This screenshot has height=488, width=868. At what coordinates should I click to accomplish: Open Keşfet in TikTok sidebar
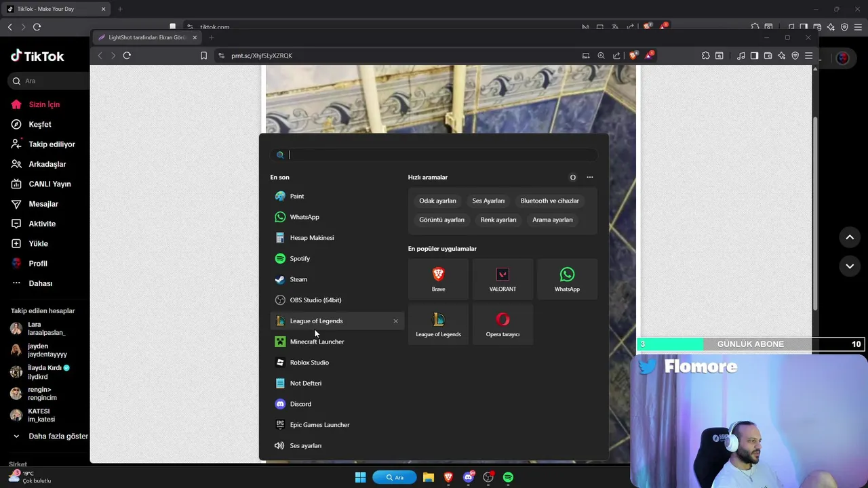pyautogui.click(x=31, y=125)
